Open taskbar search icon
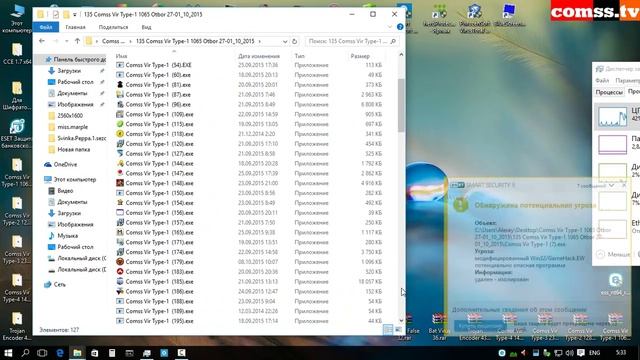 tap(25, 353)
